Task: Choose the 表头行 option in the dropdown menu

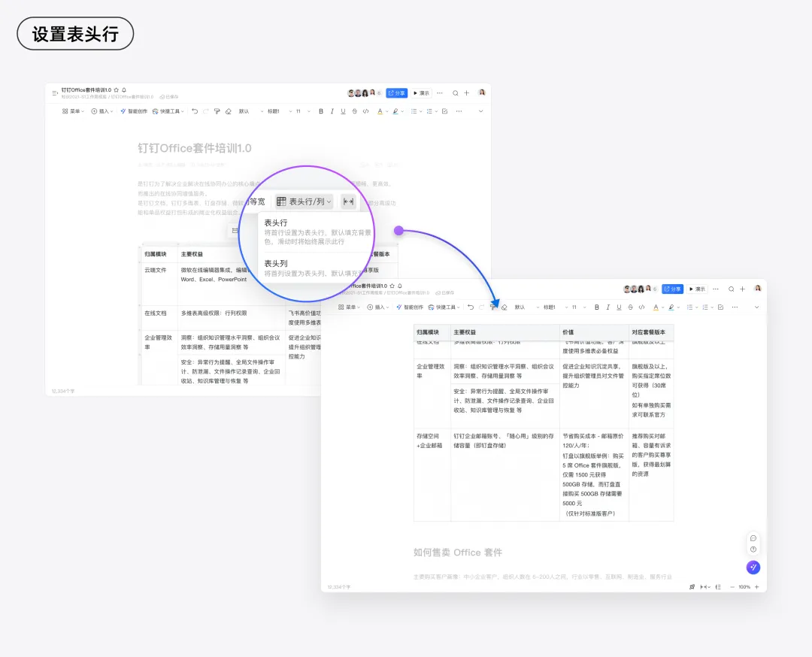Action: pyautogui.click(x=317, y=232)
